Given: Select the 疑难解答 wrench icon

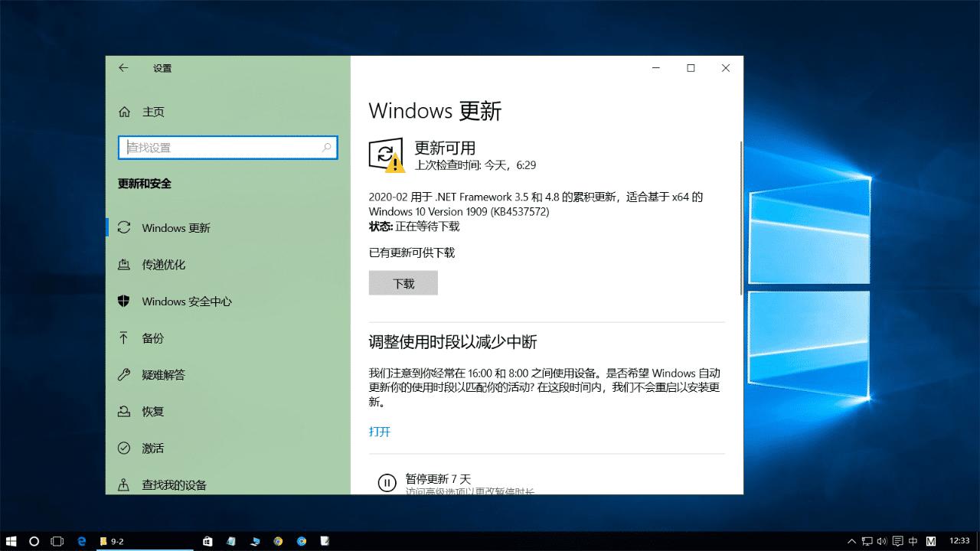Looking at the screenshot, I should tap(124, 374).
